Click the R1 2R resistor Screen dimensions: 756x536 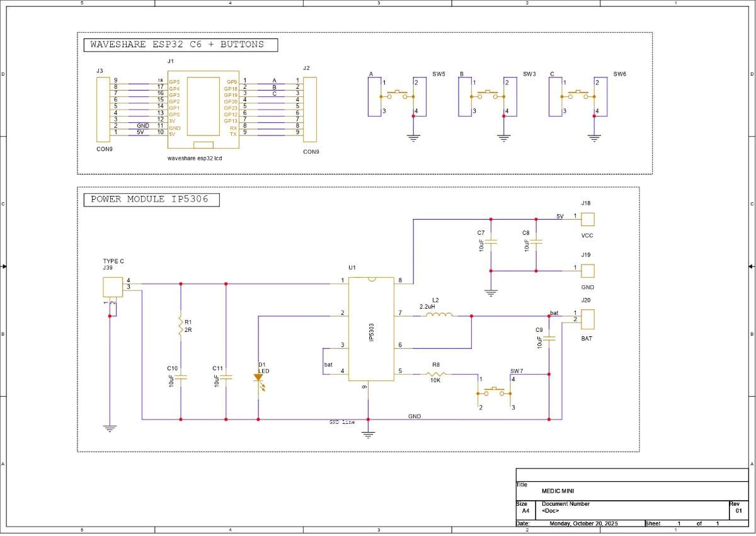click(180, 327)
